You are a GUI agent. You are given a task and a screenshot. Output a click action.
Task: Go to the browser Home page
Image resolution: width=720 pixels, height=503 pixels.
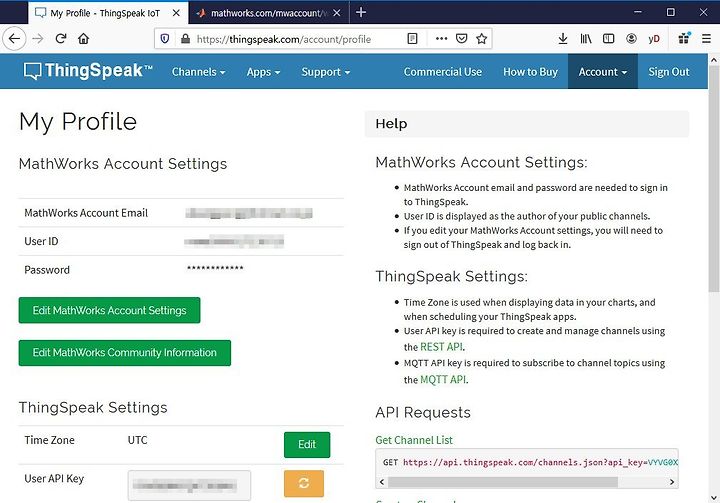[83, 39]
